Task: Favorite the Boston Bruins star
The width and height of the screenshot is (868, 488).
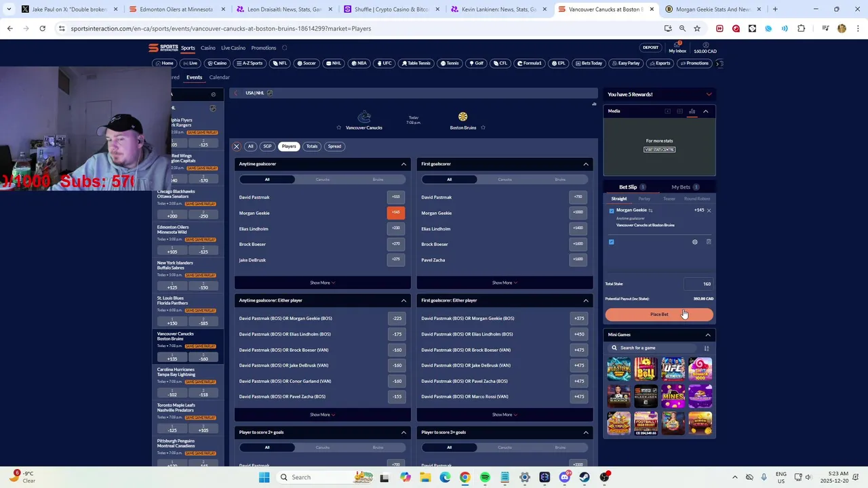Action: click(x=483, y=127)
